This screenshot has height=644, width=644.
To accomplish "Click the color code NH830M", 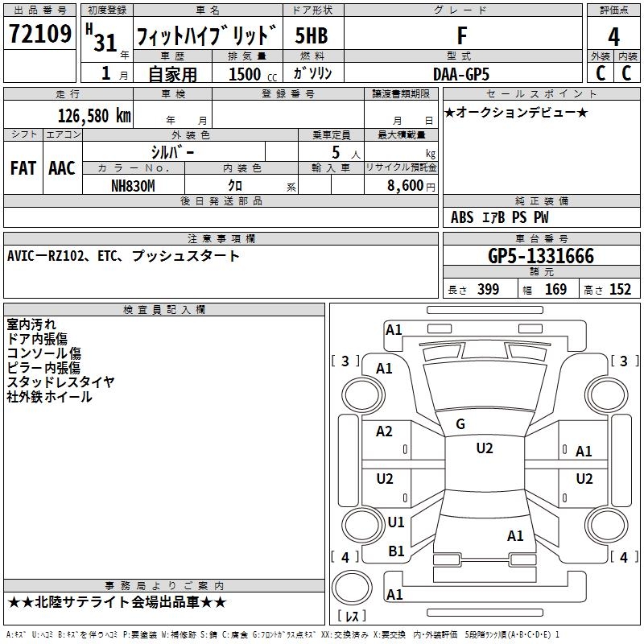I will (133, 185).
